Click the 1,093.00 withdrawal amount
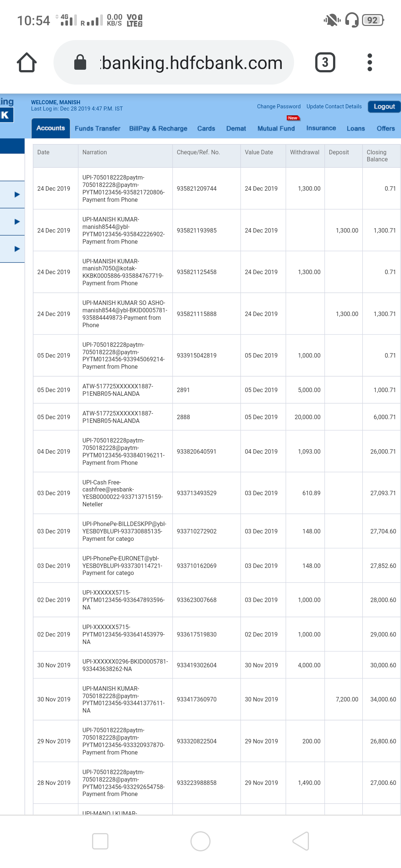Image resolution: width=401 pixels, height=868 pixels. 309,451
